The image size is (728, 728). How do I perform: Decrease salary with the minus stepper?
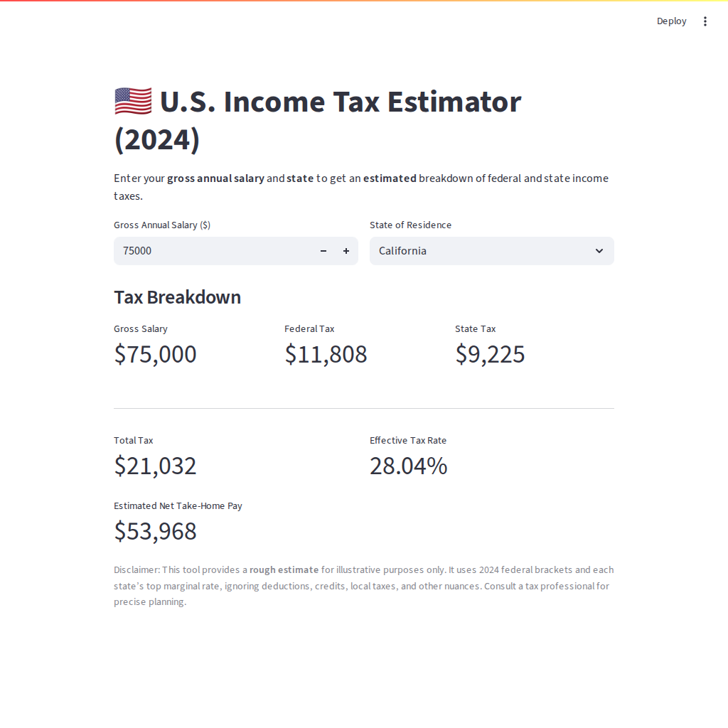tap(323, 251)
